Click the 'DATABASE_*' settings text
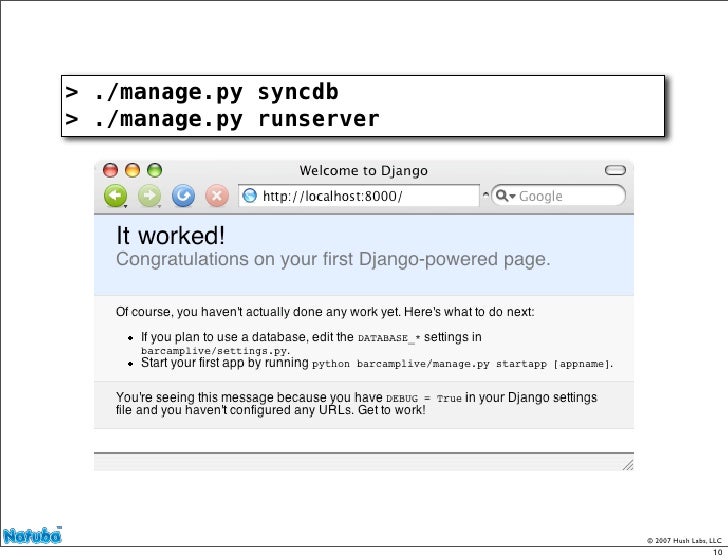The height and width of the screenshot is (560, 728). pos(389,338)
